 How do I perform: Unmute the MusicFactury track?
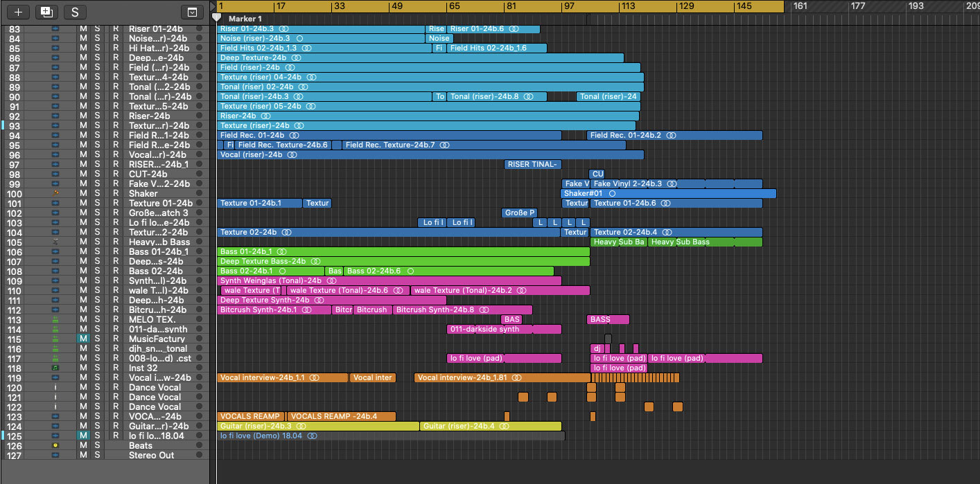pos(83,339)
